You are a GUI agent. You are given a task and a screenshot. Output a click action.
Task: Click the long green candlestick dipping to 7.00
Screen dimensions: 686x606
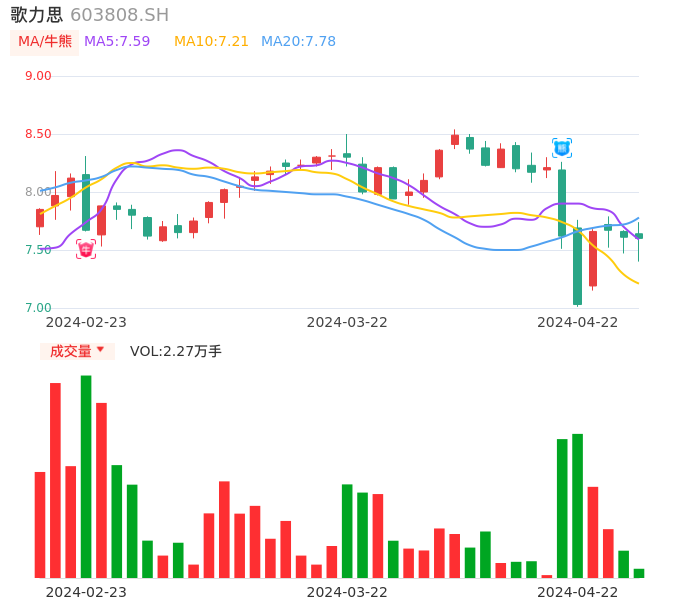point(577,266)
